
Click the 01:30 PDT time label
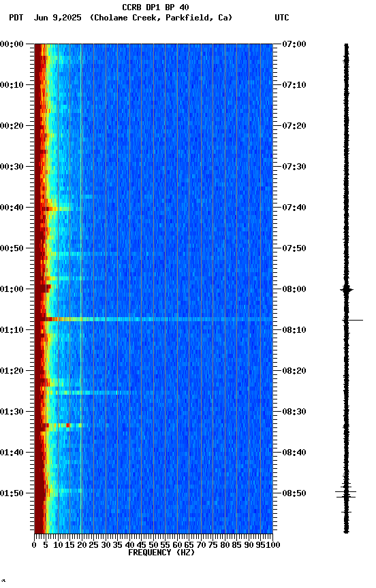tap(12, 412)
